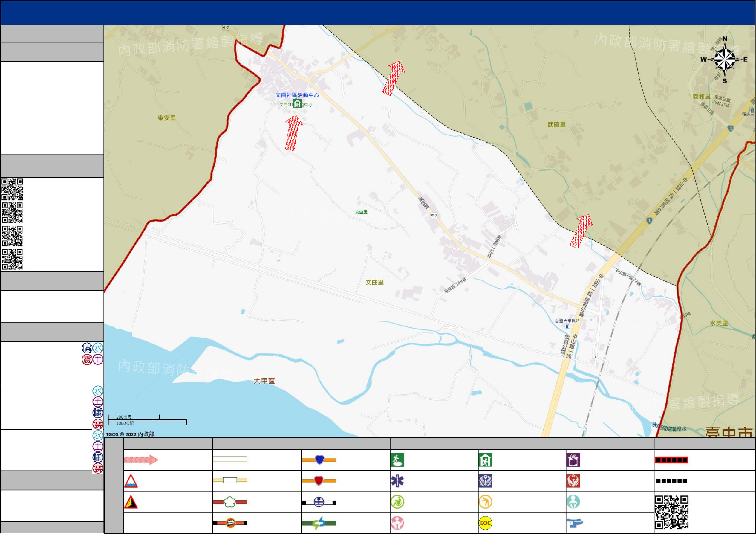Click the gas station icon at 台亞大甲橋站
The height and width of the screenshot is (534, 756).
[567, 326]
